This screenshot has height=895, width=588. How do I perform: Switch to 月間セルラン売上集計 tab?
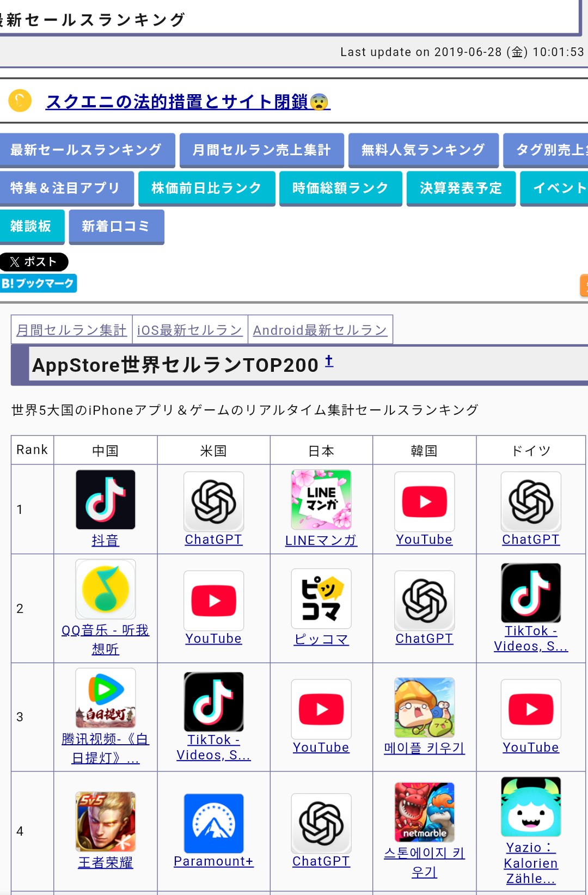click(261, 150)
